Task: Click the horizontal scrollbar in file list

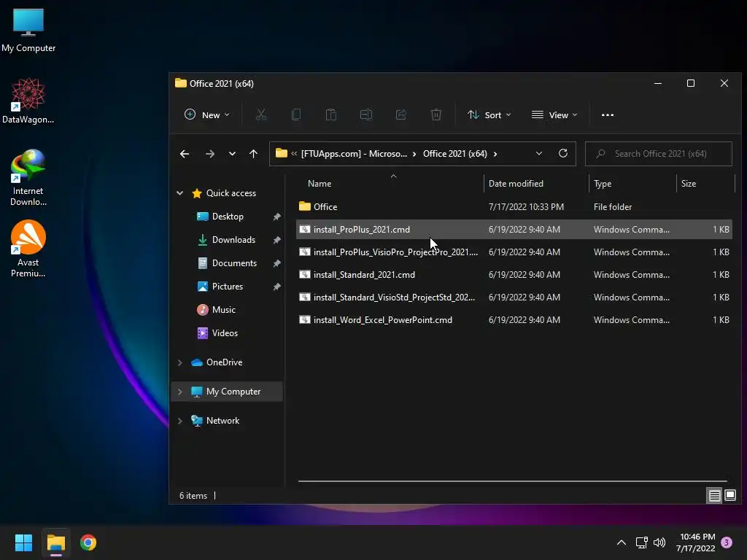Action: (513, 481)
